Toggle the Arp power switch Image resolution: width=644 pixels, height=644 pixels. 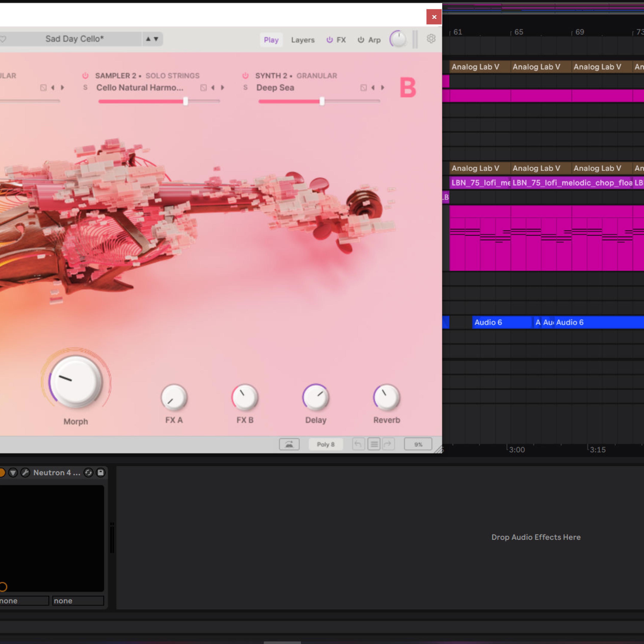click(x=361, y=40)
